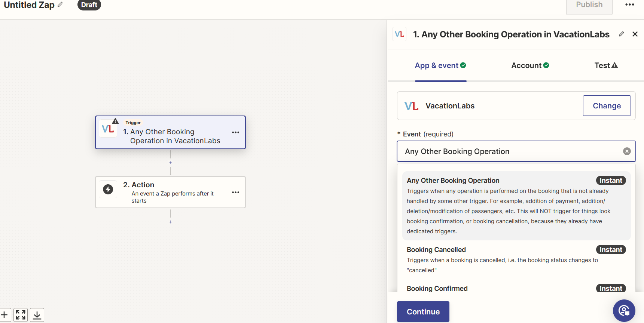644x323 pixels.
Task: Open the three-dot menu beside Publish
Action: coord(630,4)
